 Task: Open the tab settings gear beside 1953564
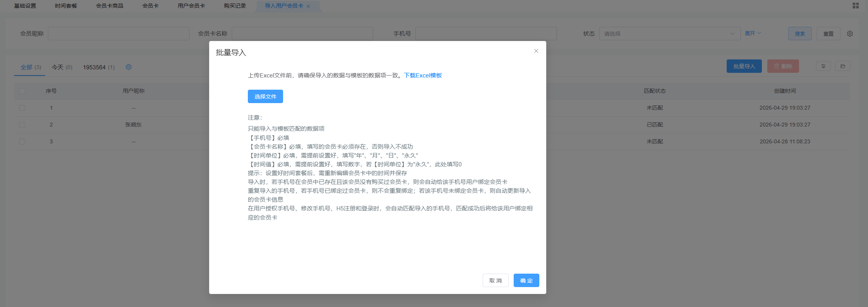click(x=129, y=67)
